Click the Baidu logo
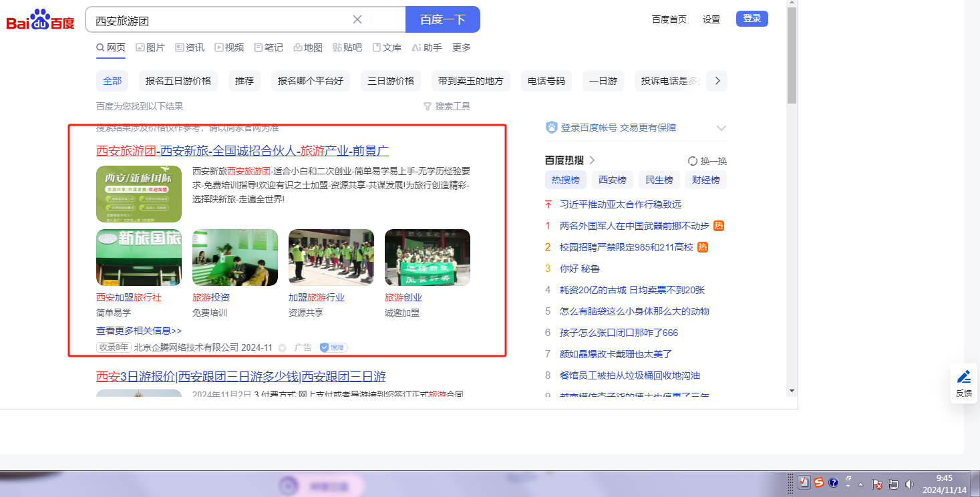980x497 pixels. click(41, 20)
